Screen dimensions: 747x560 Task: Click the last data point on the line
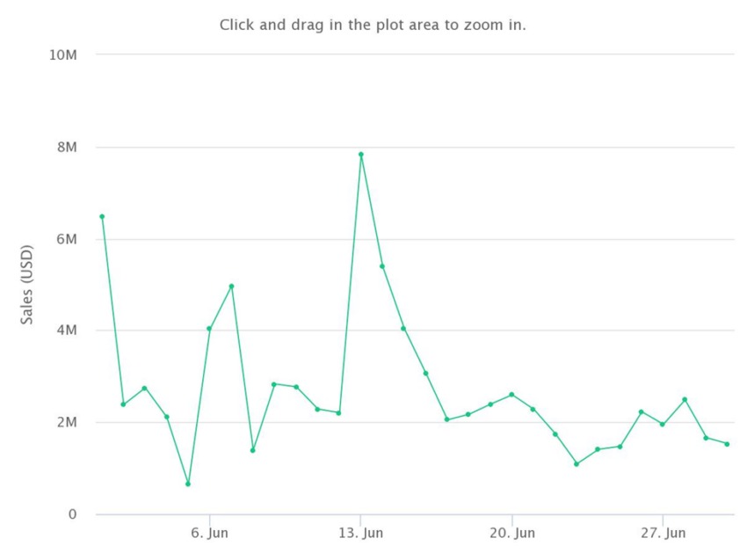[727, 444]
